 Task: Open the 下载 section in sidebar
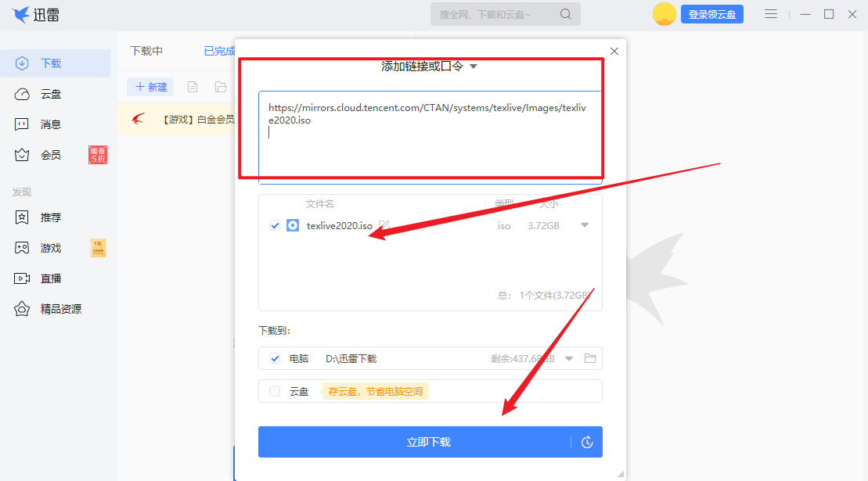56,63
